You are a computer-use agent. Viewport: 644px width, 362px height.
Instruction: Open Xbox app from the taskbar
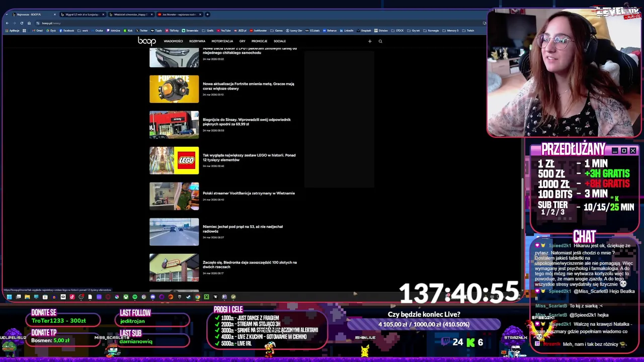coord(126,297)
